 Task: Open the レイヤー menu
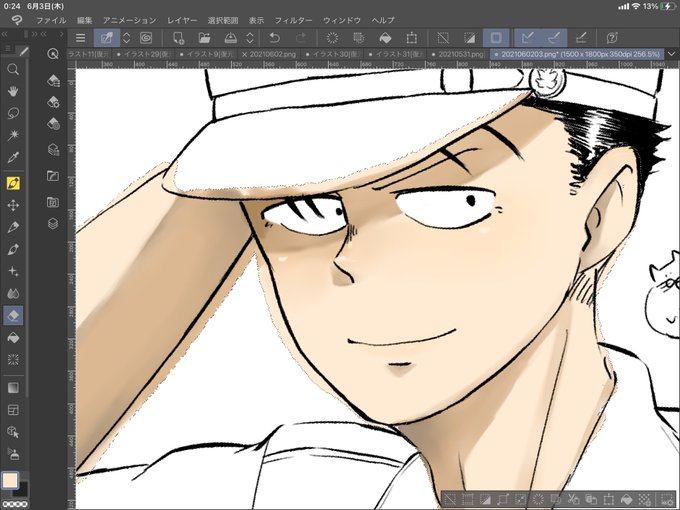pos(182,20)
